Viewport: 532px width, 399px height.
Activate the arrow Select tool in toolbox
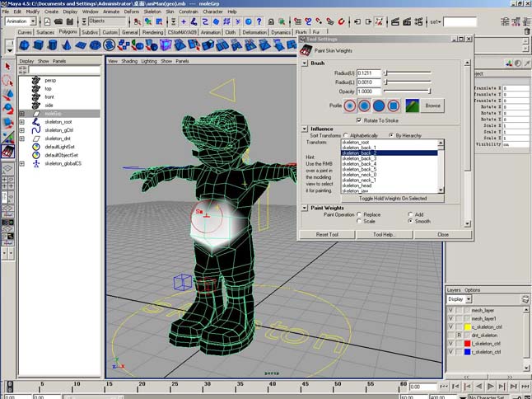point(7,67)
